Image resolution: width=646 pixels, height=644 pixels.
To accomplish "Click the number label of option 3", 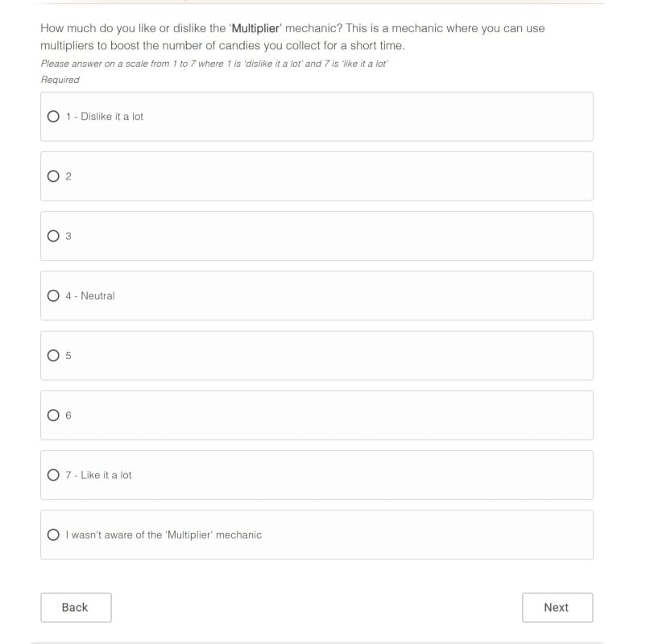I will tap(68, 236).
